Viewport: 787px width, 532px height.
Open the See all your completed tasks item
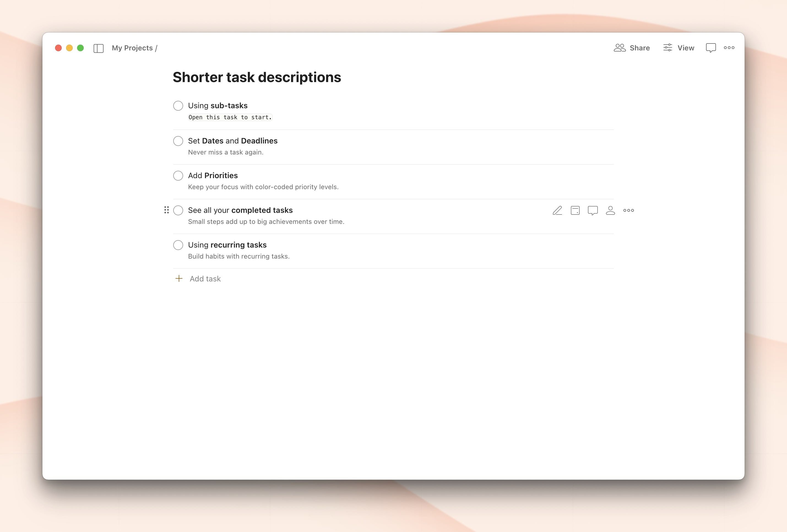(x=240, y=210)
